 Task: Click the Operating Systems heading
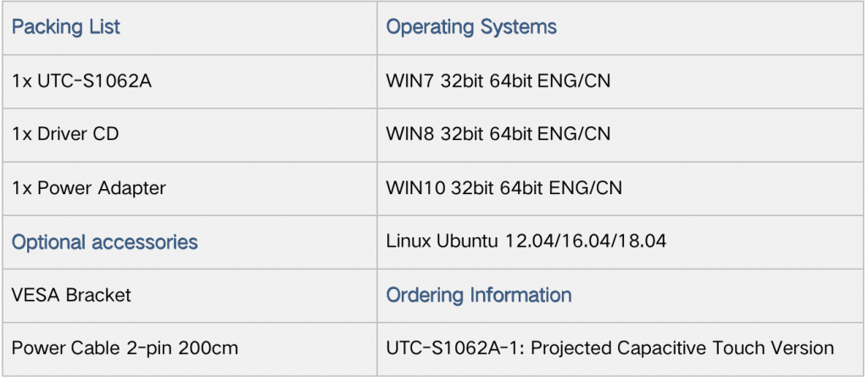[x=471, y=27]
